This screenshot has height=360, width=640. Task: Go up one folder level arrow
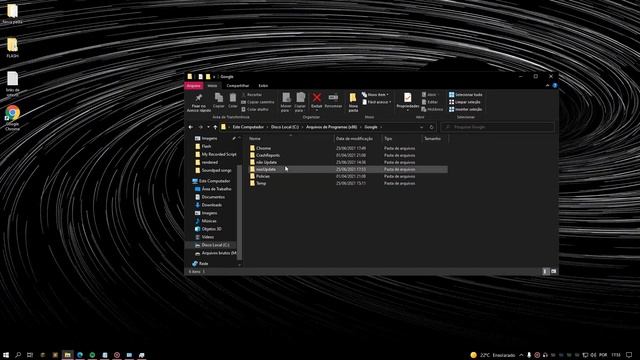215,127
